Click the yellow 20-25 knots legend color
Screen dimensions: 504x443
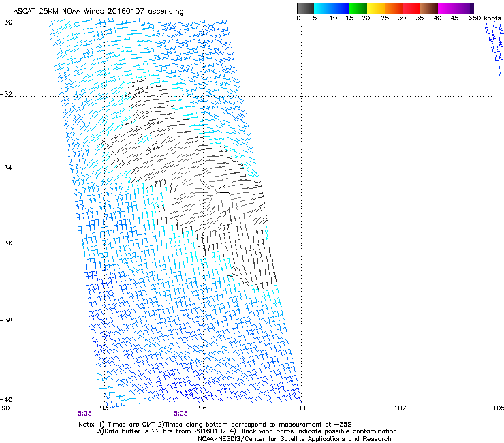coord(376,8)
